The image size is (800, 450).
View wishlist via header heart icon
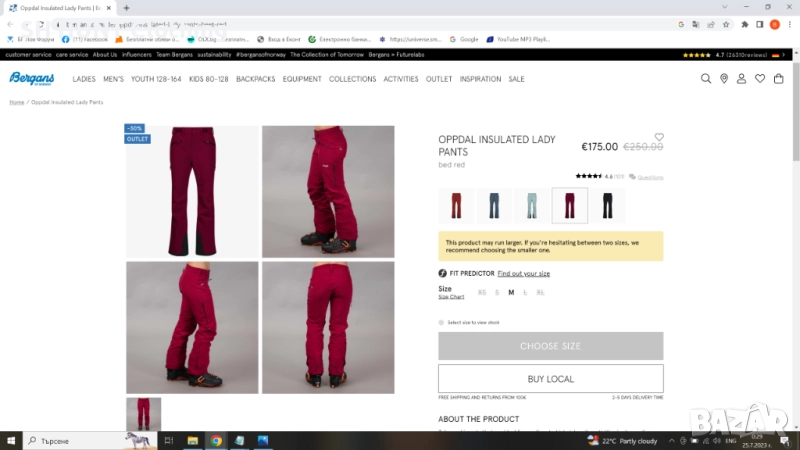point(760,79)
